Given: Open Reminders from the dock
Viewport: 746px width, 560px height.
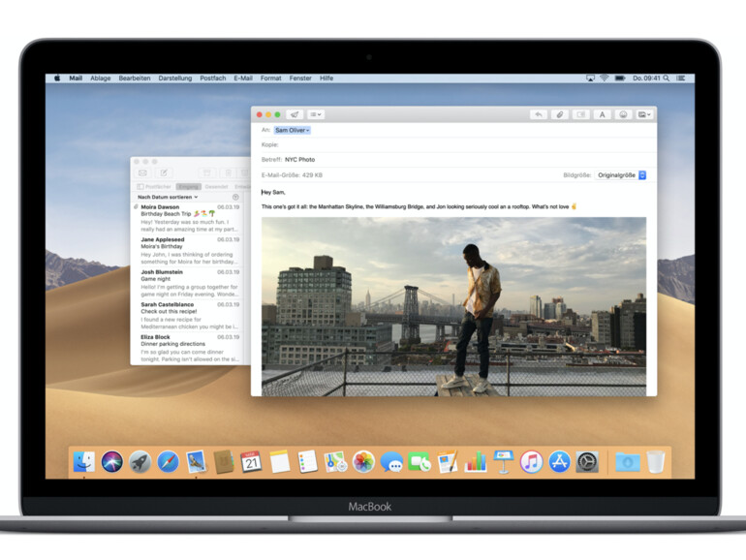Looking at the screenshot, I should pyautogui.click(x=307, y=461).
